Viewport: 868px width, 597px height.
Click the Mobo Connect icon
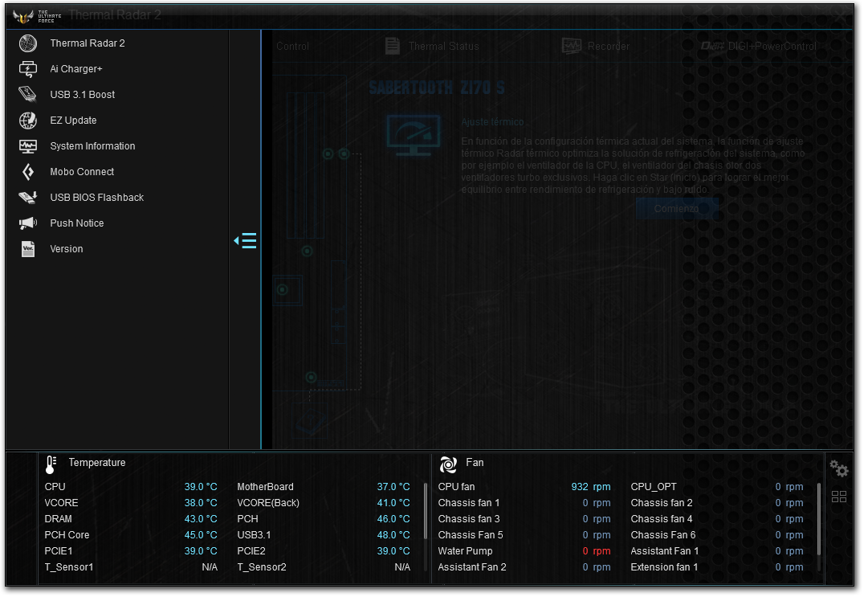(27, 172)
